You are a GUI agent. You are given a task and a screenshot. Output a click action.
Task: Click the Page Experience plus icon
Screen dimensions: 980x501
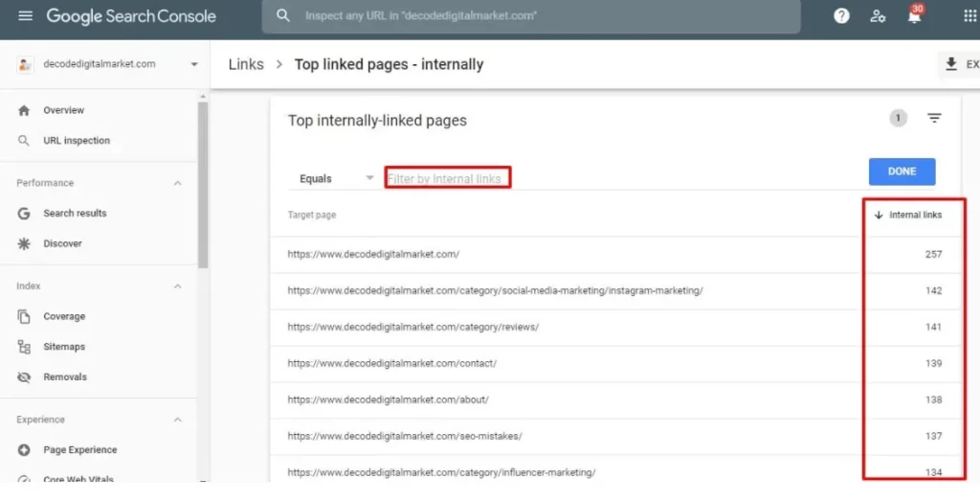24,449
